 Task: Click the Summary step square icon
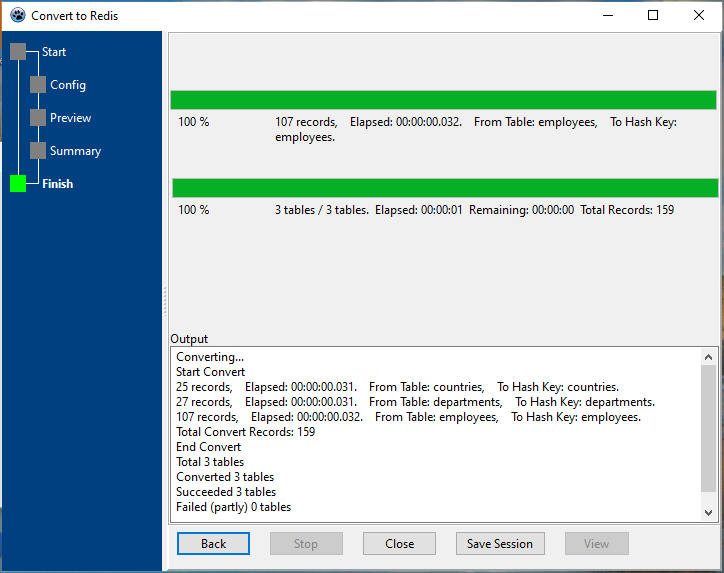38,151
